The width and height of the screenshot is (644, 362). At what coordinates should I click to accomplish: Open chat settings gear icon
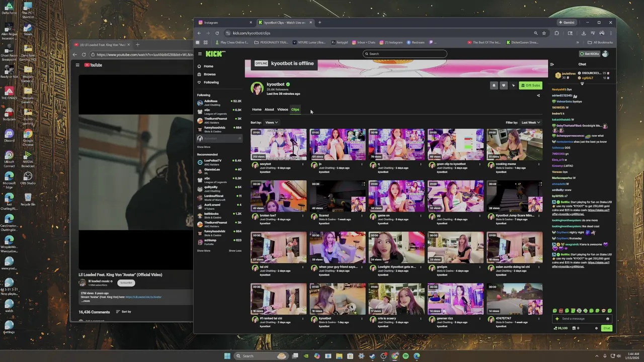pyautogui.click(x=597, y=328)
